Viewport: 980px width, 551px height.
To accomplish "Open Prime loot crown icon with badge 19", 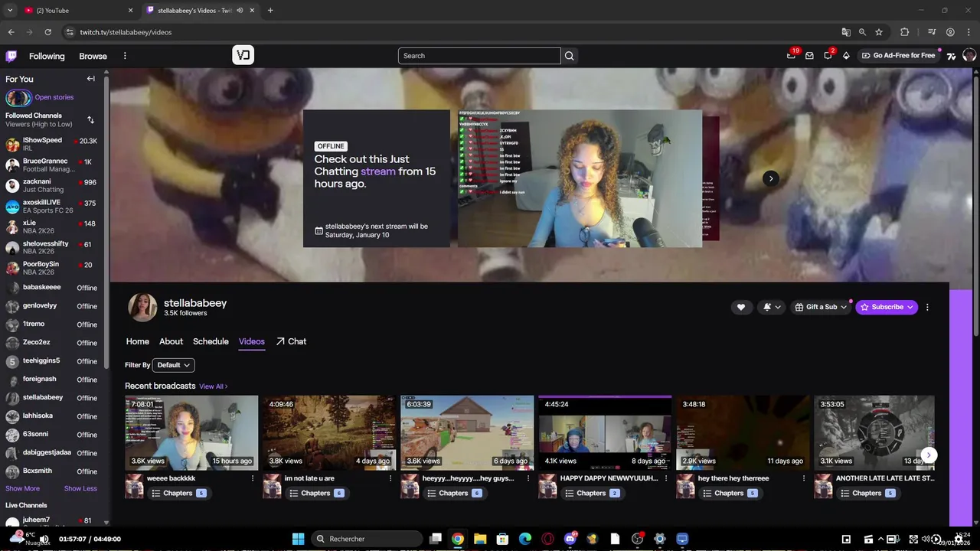I will 791,55.
